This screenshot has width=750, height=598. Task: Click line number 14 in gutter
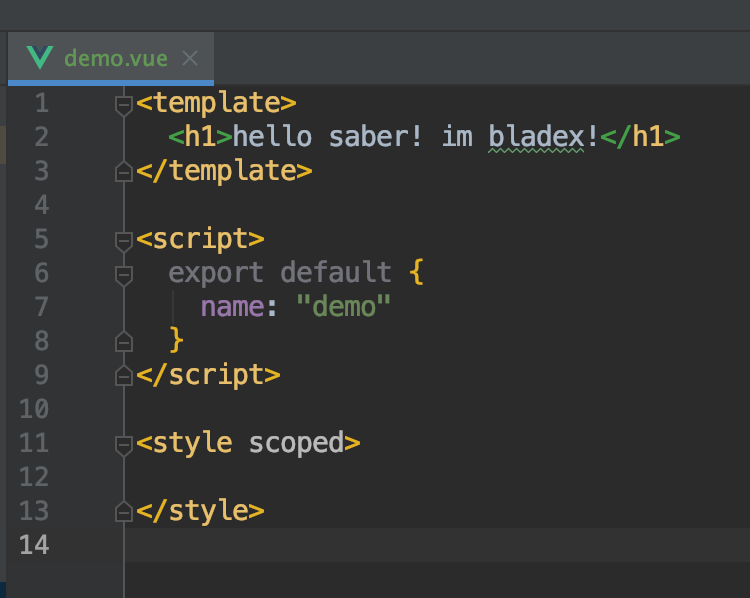point(34,544)
